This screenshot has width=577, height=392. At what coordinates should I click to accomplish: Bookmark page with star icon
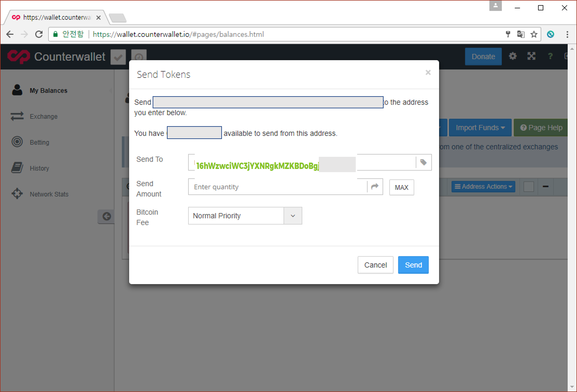534,34
